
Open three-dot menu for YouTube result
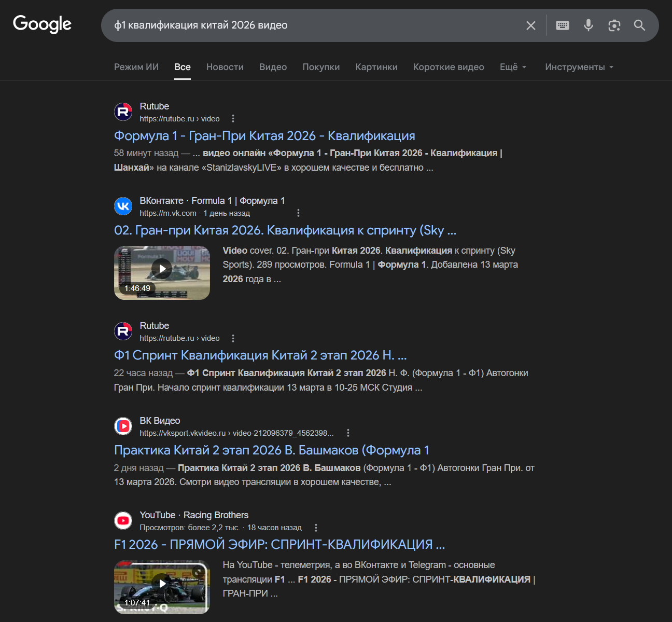click(316, 528)
